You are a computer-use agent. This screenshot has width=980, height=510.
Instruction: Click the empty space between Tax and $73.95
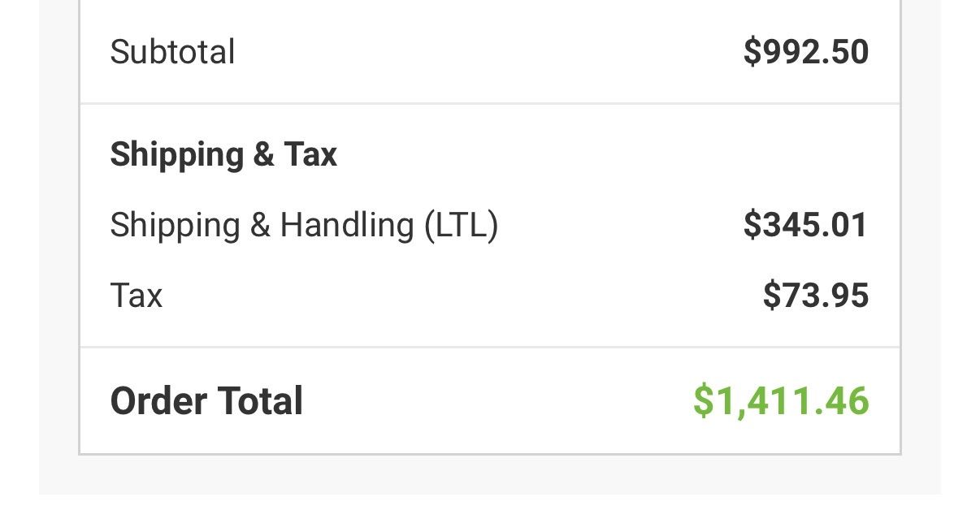click(463, 296)
